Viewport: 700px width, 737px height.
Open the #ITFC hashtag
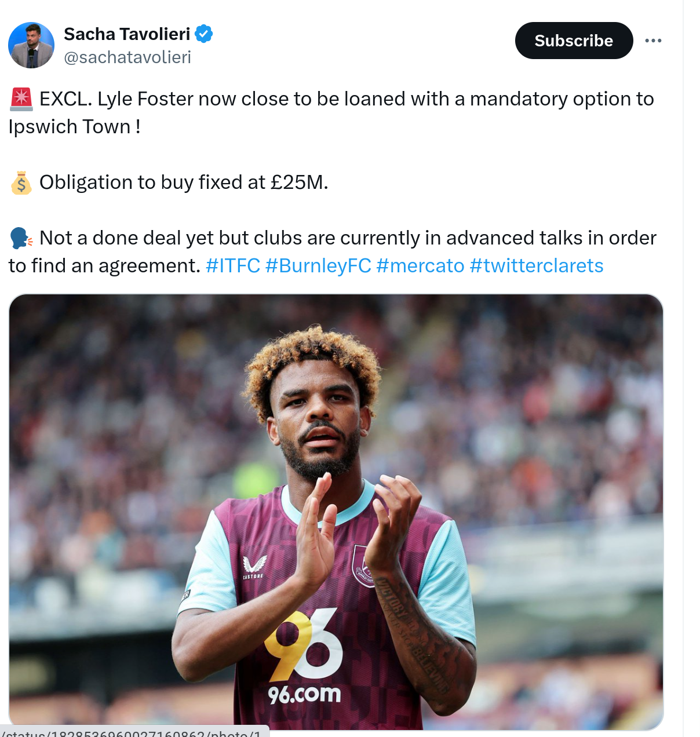click(x=233, y=266)
